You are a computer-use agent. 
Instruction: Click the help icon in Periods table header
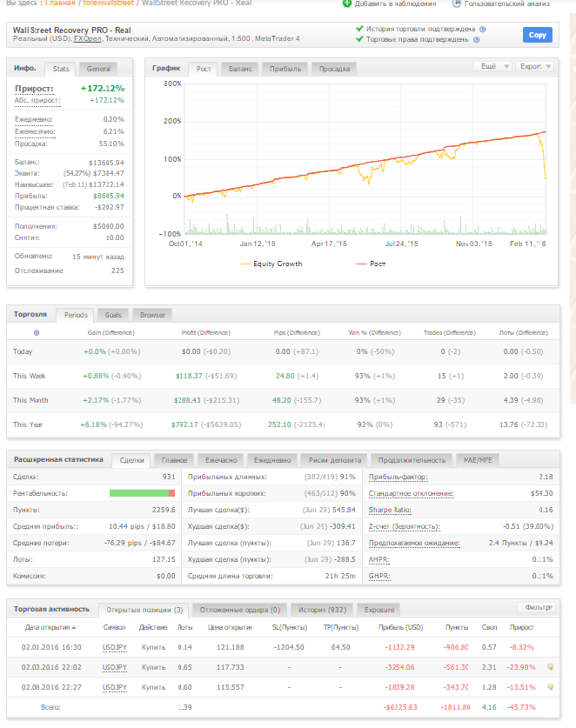point(37,333)
